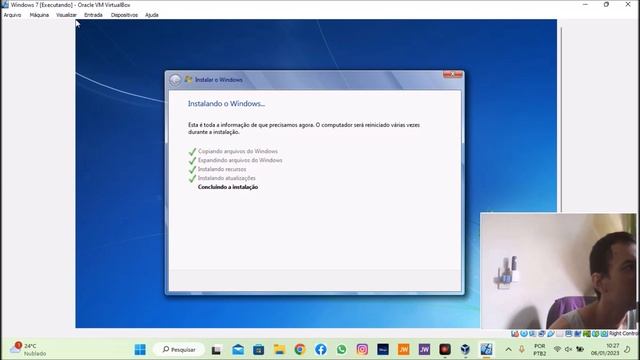This screenshot has width=640, height=360.
Task: Open the Dispositivos menu
Action: (x=124, y=15)
